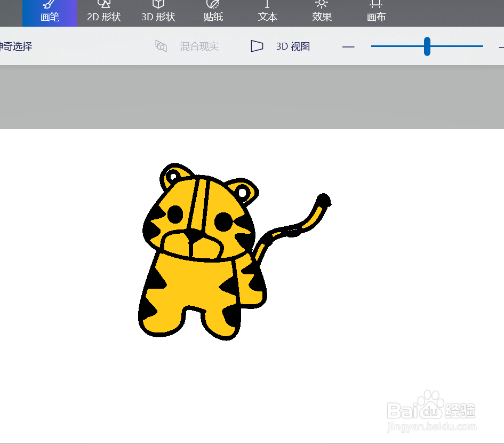504x444 pixels.
Task: Click the zoom slider handle
Action: (427, 46)
